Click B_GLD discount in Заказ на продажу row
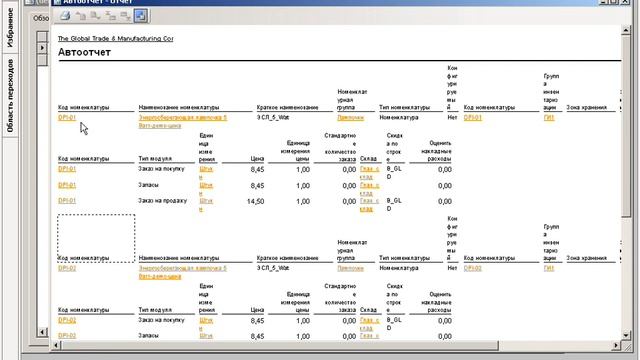The image size is (640, 360). pyautogui.click(x=394, y=205)
